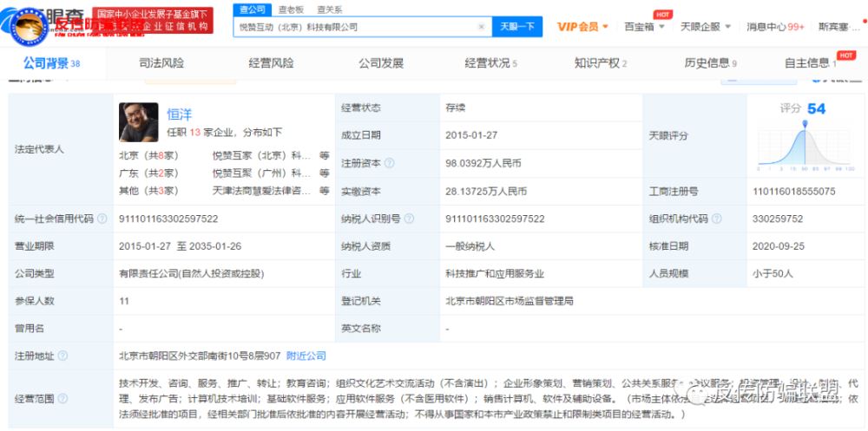The height and width of the screenshot is (431, 868).
Task: Click the legal representative's photo thumbnail
Action: click(x=139, y=122)
